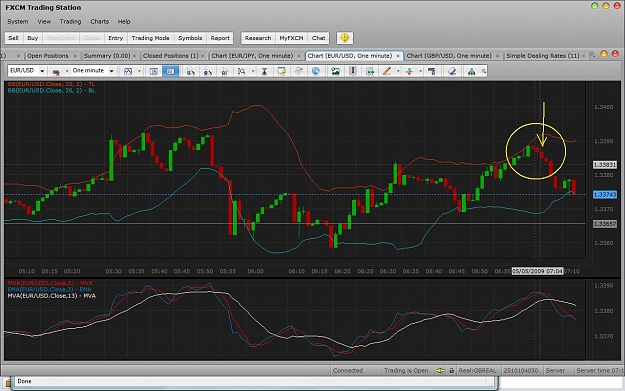The width and height of the screenshot is (625, 391).
Task: Click the green-and-red arrows indicator icon
Action: click(x=409, y=71)
